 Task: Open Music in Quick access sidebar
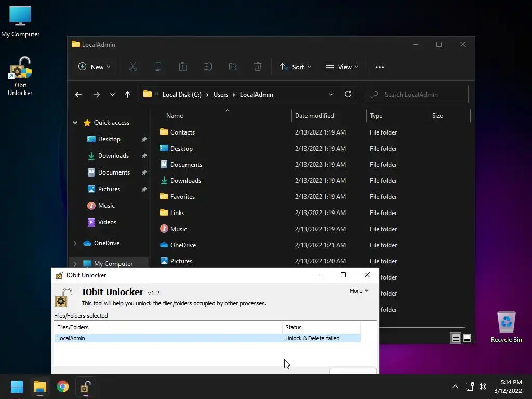tap(106, 206)
